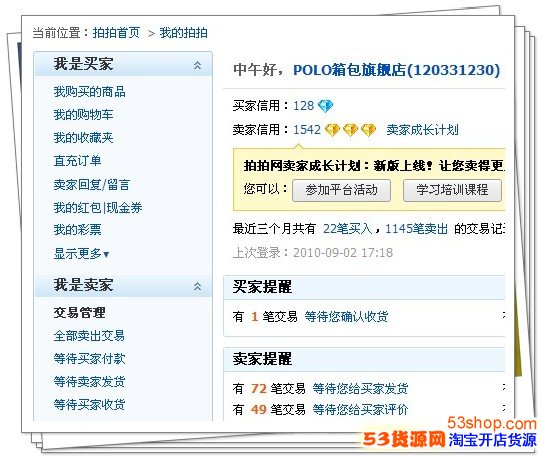Open 1145笔卖出 transaction records
The image size is (546, 458).
click(416, 229)
